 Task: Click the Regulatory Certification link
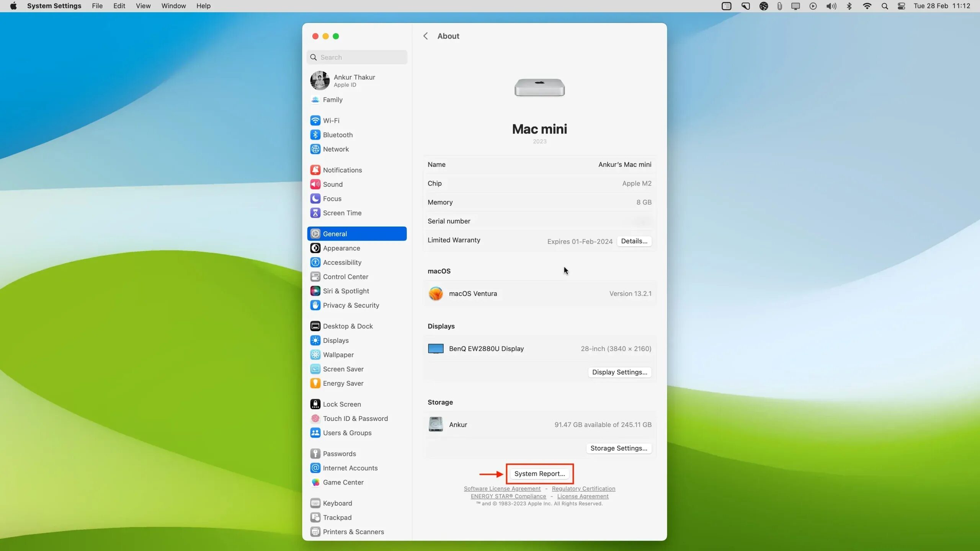(583, 489)
